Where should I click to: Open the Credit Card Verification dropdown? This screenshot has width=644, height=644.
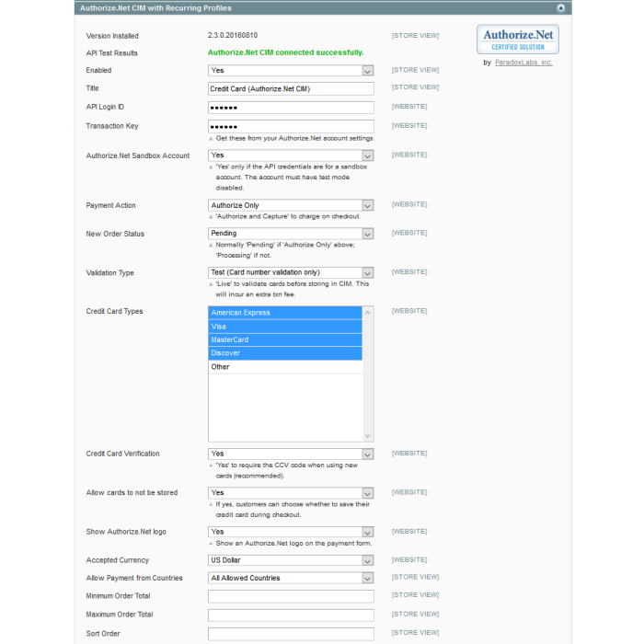pyautogui.click(x=291, y=454)
